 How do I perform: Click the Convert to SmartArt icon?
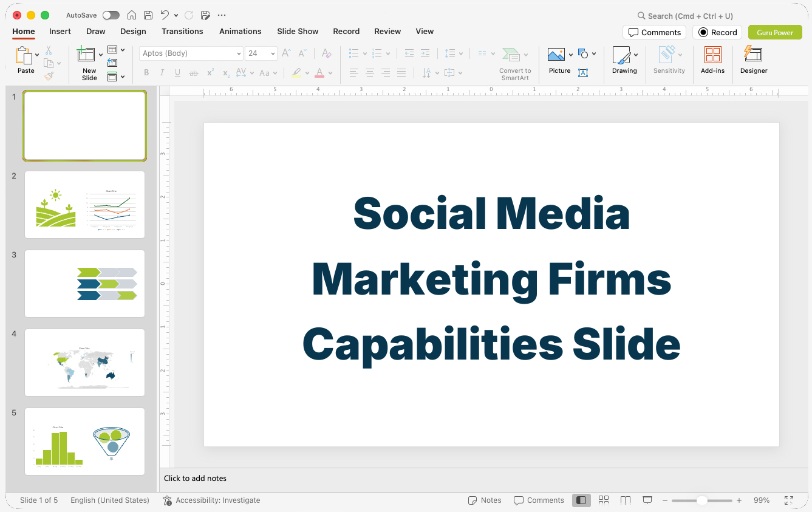pyautogui.click(x=511, y=55)
